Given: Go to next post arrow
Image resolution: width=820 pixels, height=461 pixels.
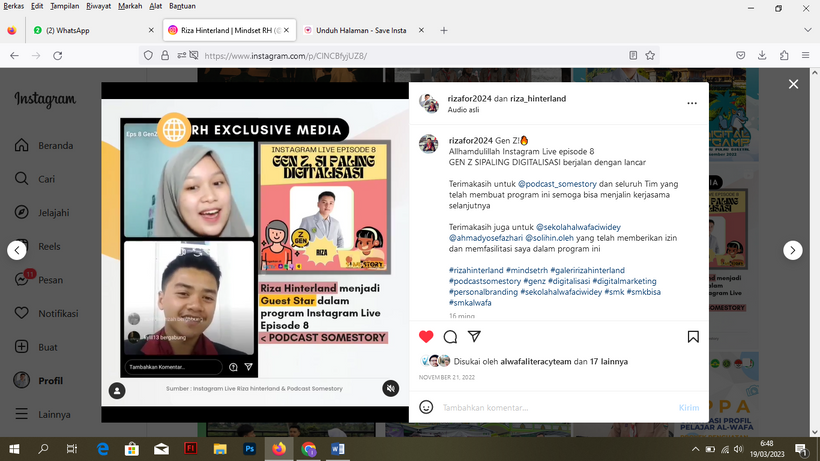Looking at the screenshot, I should point(792,251).
